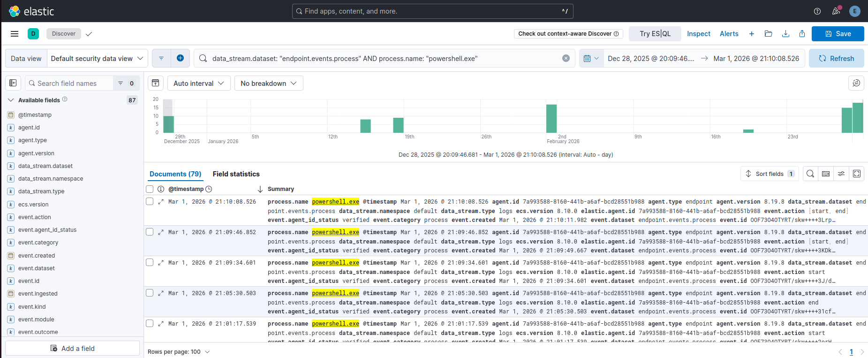Click the share icon
Image resolution: width=868 pixels, height=358 pixels.
(802, 34)
